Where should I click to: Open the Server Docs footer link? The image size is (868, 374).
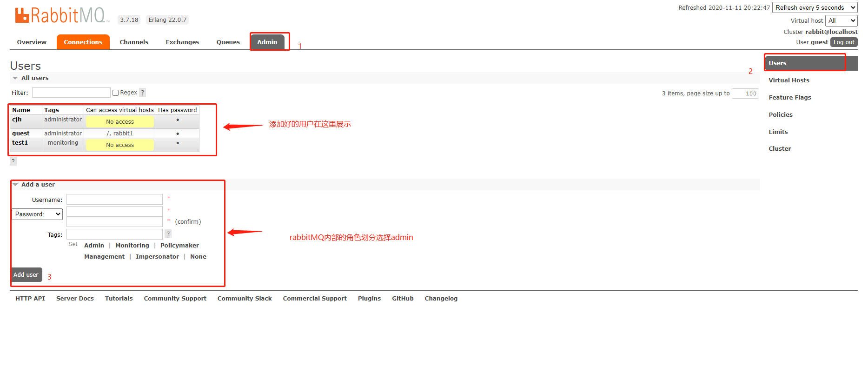pyautogui.click(x=75, y=299)
